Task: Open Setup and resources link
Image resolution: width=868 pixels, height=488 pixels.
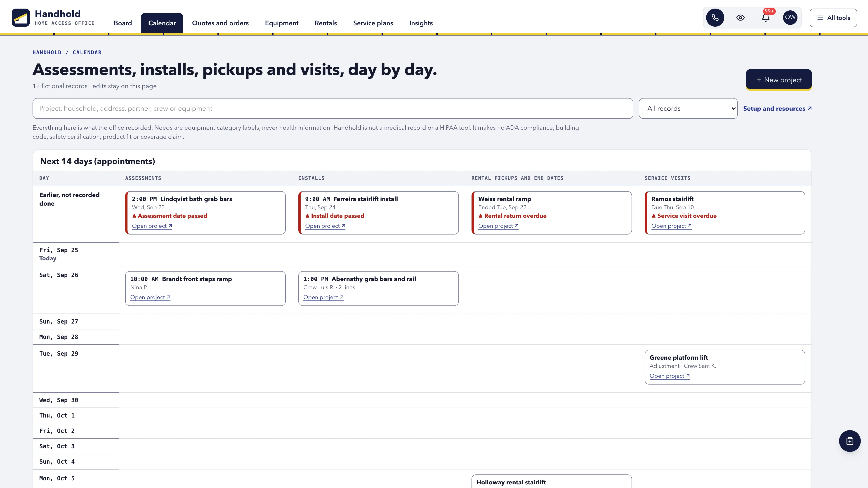Action: pos(777,108)
